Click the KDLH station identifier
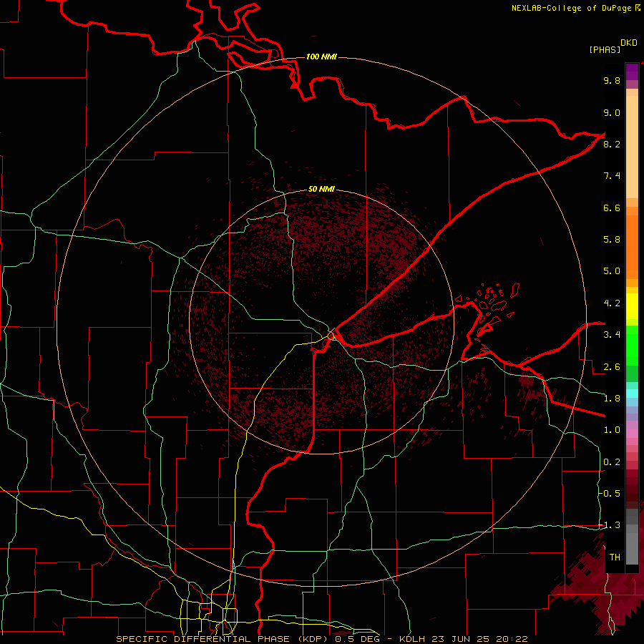 [x=413, y=639]
